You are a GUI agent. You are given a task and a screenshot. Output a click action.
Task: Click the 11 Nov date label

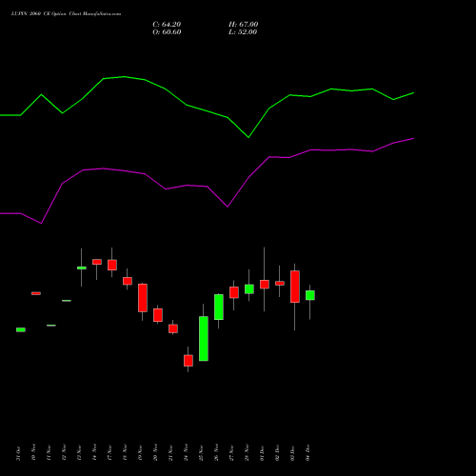click(49, 452)
